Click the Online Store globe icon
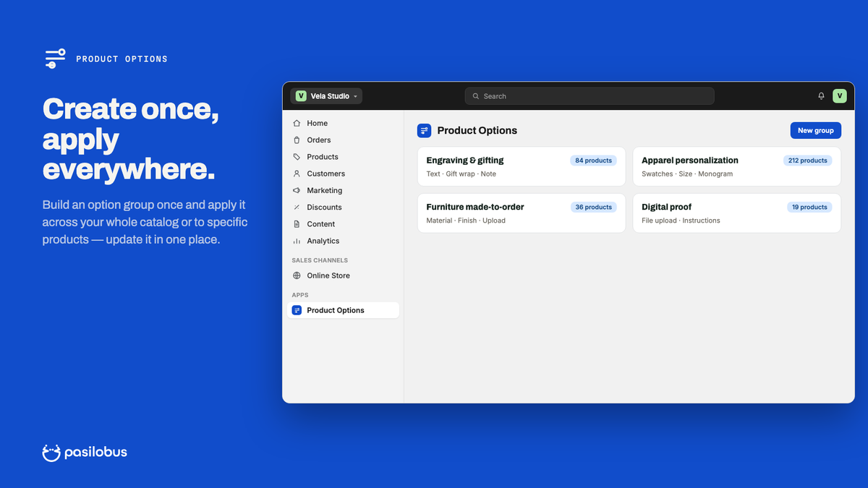This screenshot has width=868, height=488. (297, 275)
